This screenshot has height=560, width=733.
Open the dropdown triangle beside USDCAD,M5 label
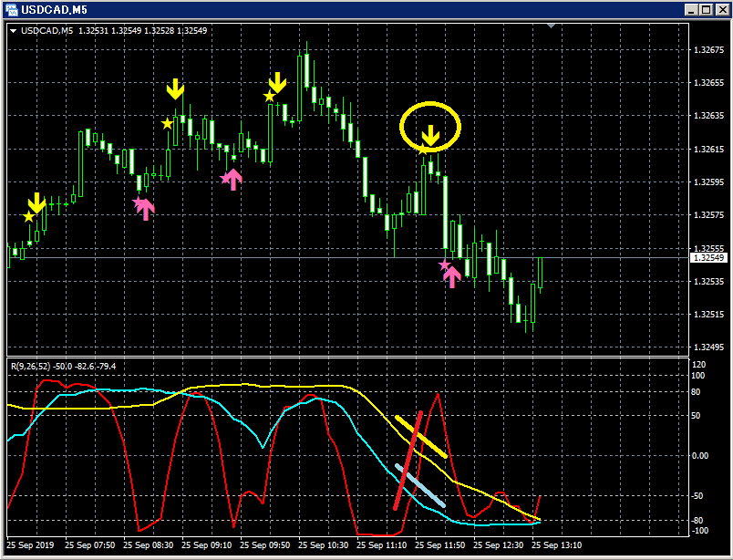point(13,31)
